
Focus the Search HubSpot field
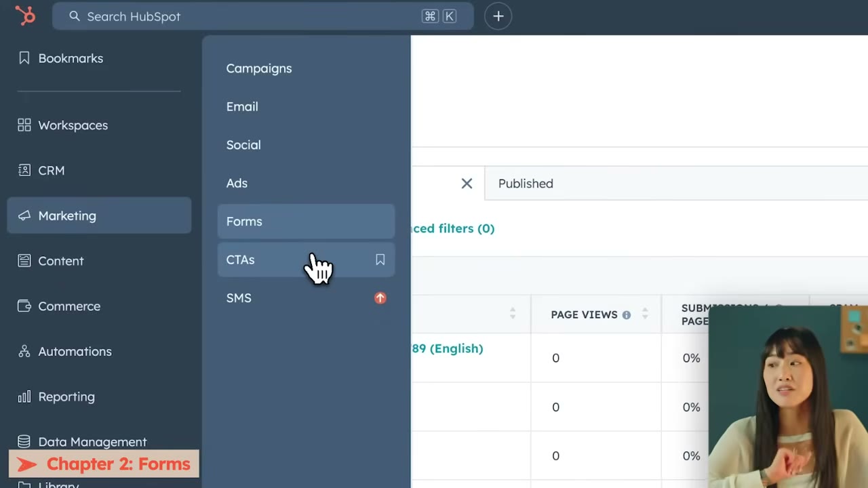[262, 16]
